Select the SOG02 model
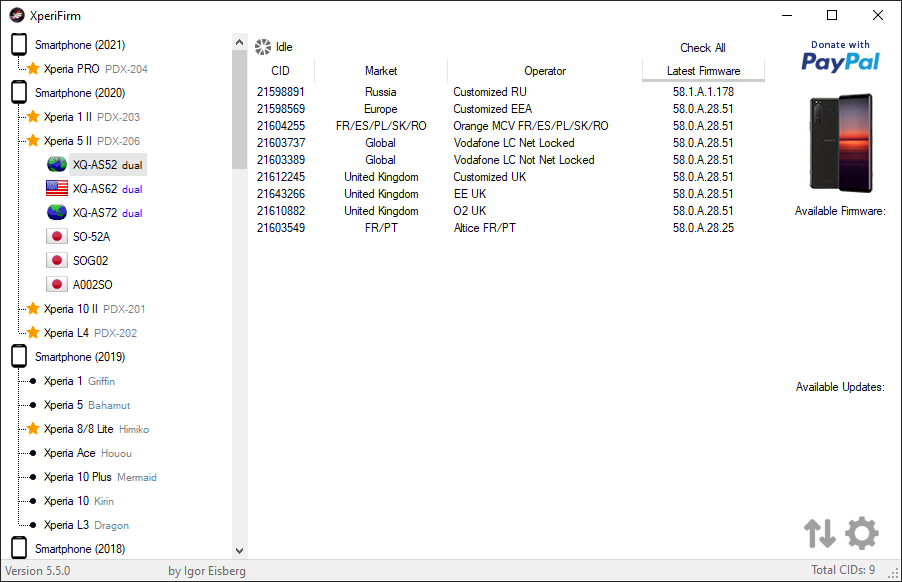 (90, 261)
